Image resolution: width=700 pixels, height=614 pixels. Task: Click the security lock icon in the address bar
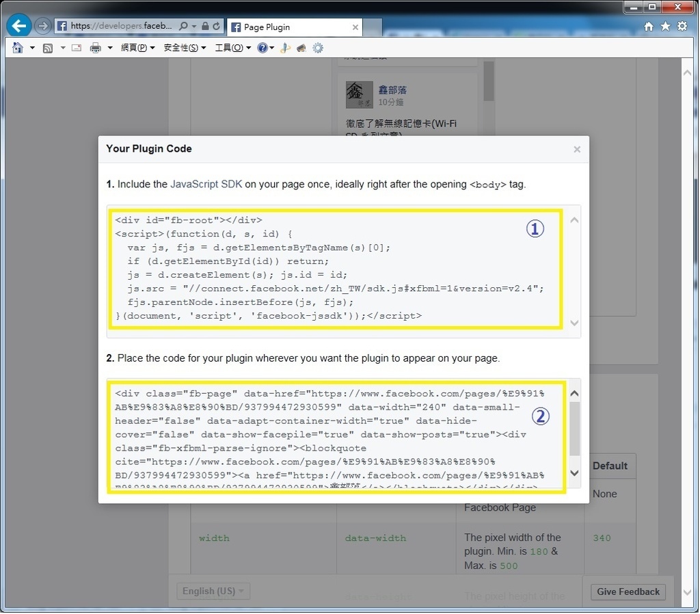click(205, 26)
